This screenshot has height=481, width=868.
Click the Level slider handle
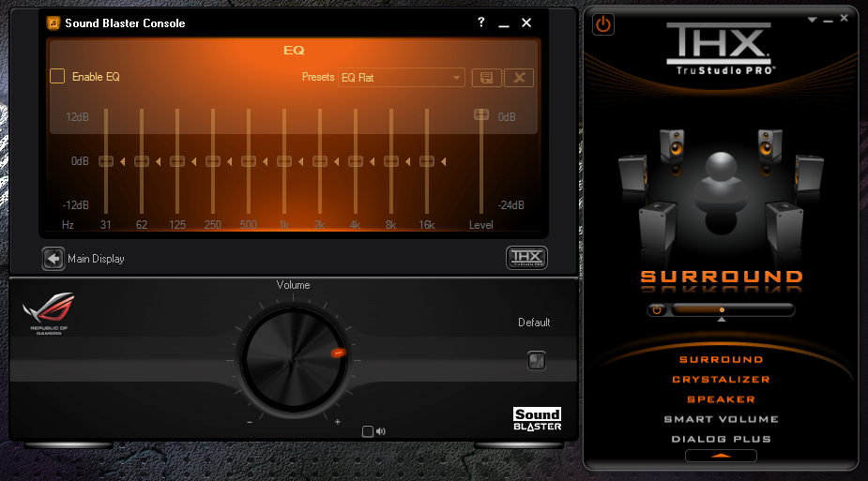481,114
